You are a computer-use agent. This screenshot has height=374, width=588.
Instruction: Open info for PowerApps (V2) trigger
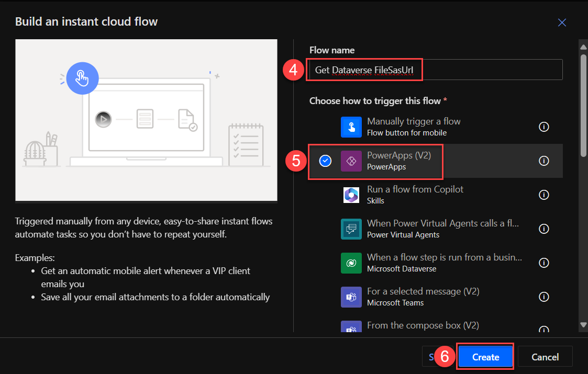pyautogui.click(x=543, y=161)
